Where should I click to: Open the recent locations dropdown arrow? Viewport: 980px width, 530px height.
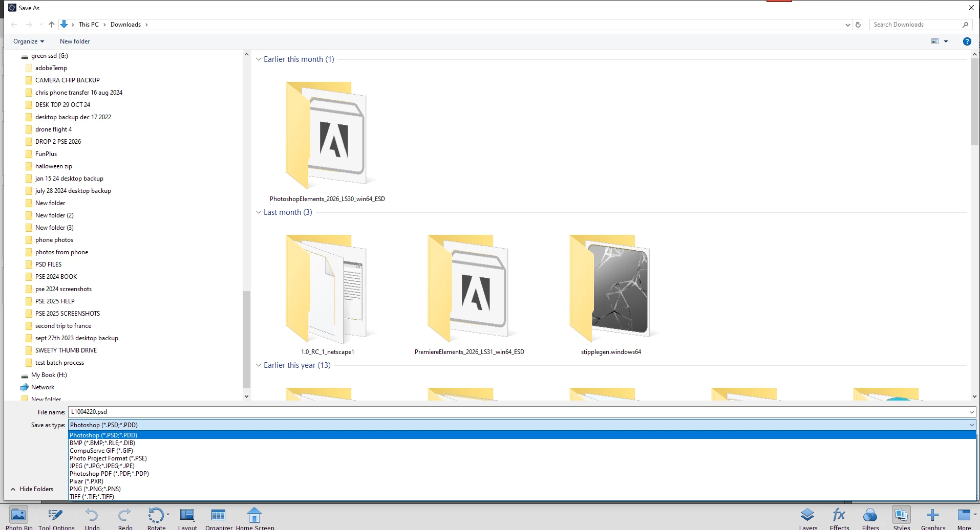pos(41,25)
